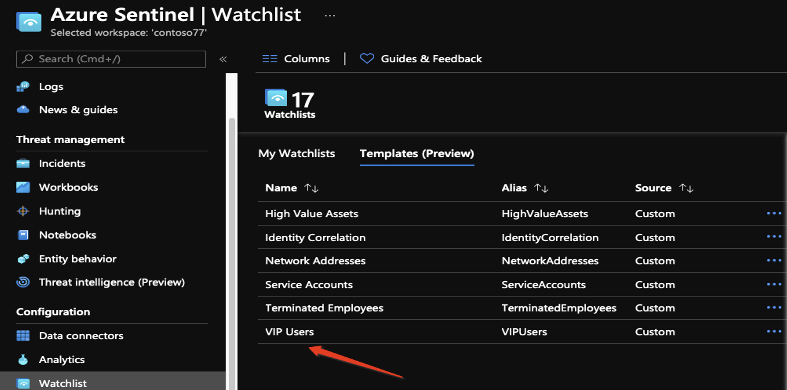Viewport: 787px width, 390px height.
Task: Open Workbooks menu item
Action: [x=68, y=188]
